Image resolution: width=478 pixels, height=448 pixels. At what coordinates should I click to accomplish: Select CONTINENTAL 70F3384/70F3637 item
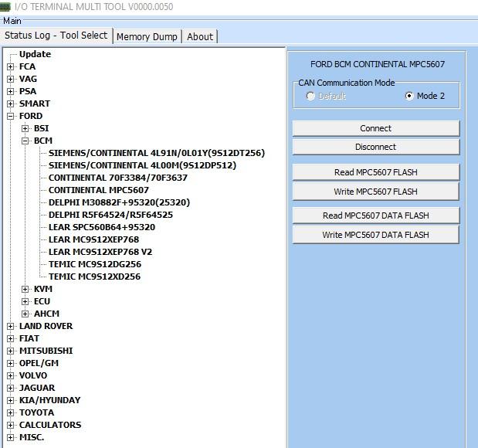click(118, 178)
